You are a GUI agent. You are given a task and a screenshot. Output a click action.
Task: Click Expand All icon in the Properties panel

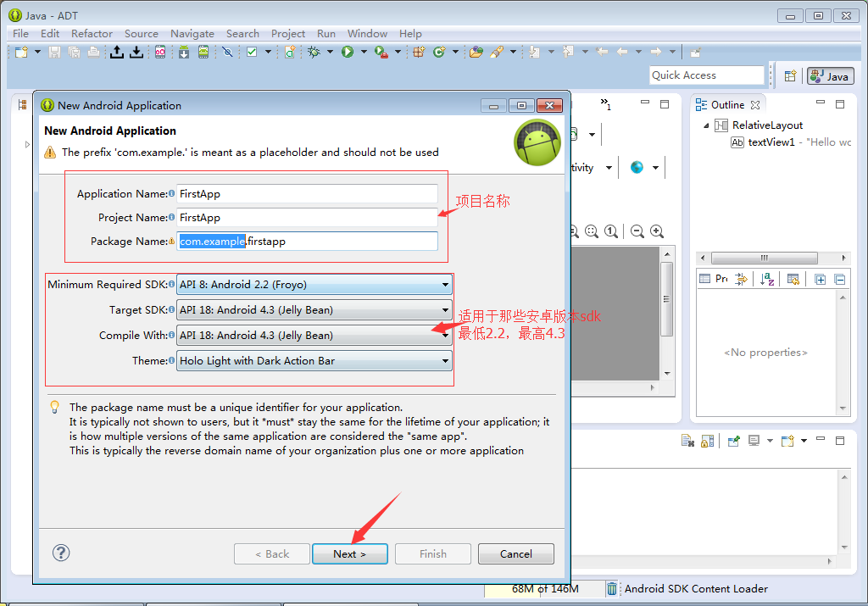pos(821,280)
